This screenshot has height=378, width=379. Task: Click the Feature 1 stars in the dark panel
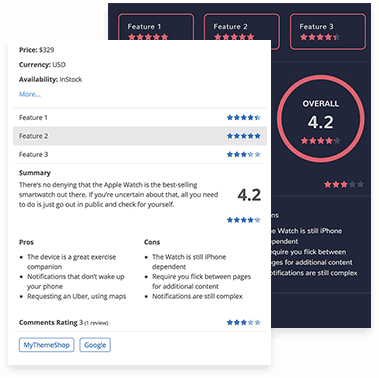tap(148, 37)
